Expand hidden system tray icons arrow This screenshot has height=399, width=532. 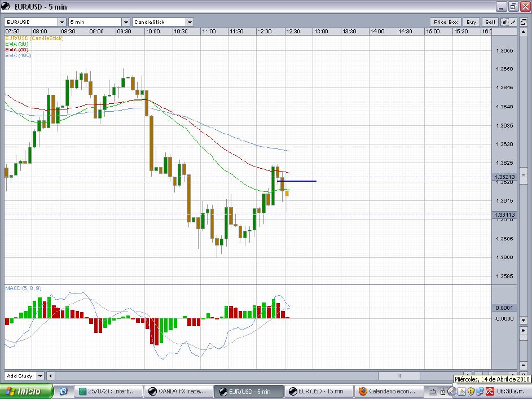[x=451, y=391]
